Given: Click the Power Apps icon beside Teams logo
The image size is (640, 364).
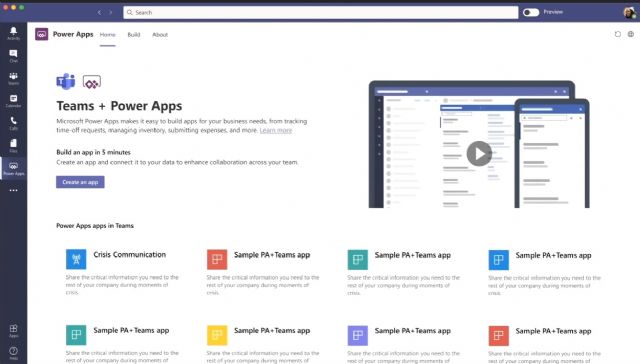Looking at the screenshot, I should click(92, 82).
